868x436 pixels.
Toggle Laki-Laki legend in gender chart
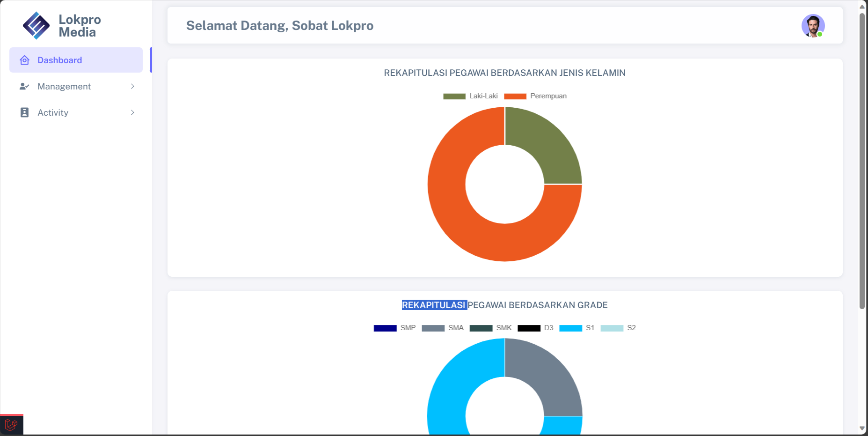point(470,96)
